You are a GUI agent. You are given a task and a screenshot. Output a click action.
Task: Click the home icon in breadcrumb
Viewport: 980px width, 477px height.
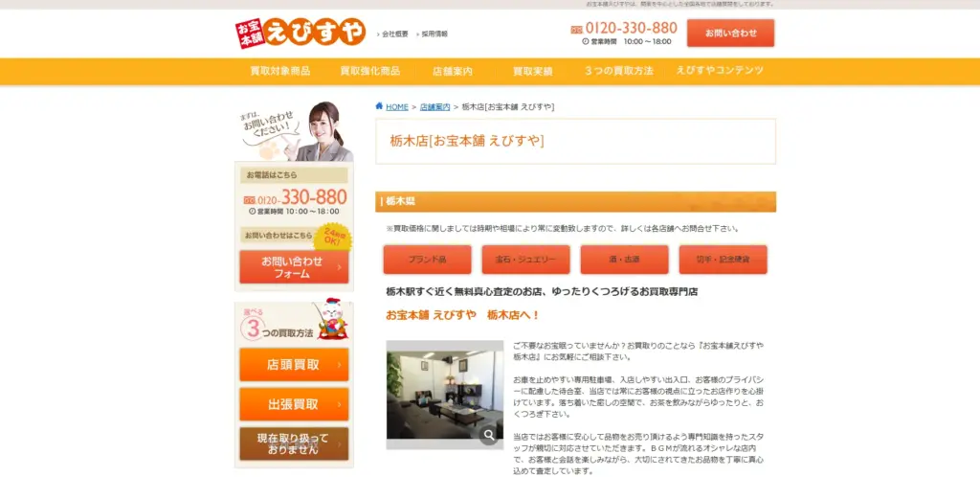coord(380,106)
